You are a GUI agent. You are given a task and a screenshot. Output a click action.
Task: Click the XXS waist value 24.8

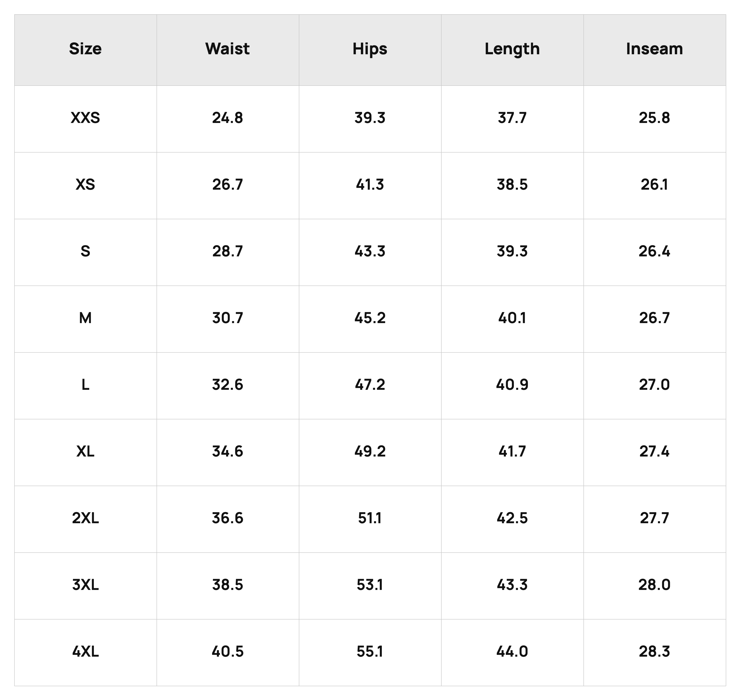tap(227, 118)
